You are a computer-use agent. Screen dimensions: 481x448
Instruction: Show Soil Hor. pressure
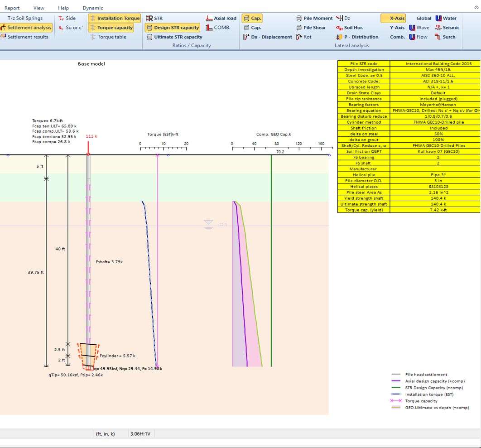click(x=350, y=28)
